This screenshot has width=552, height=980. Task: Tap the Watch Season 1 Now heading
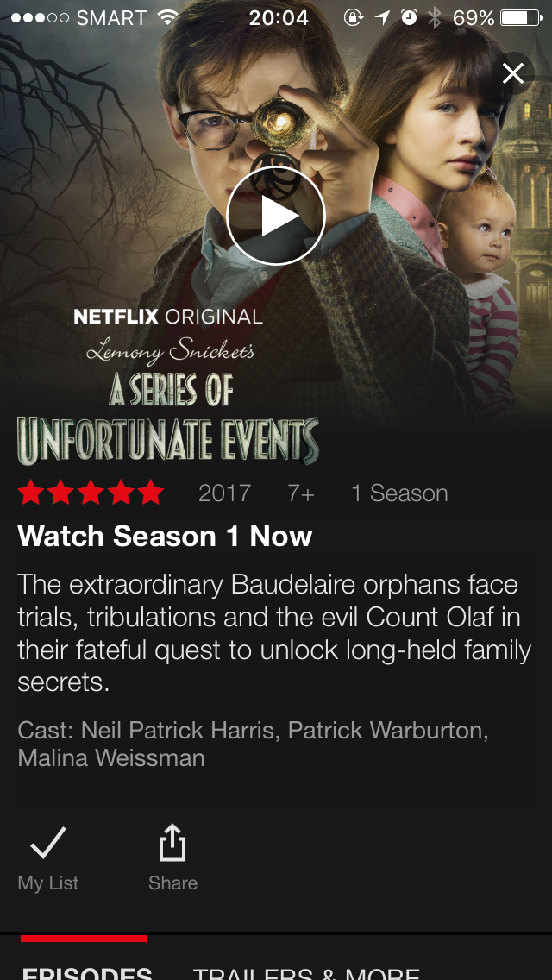click(x=165, y=537)
